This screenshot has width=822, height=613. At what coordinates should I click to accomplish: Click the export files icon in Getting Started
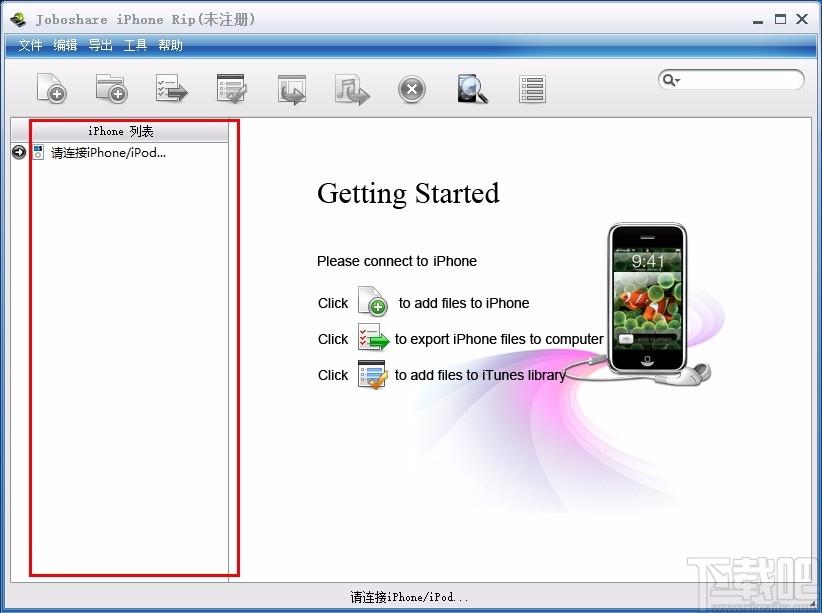373,337
